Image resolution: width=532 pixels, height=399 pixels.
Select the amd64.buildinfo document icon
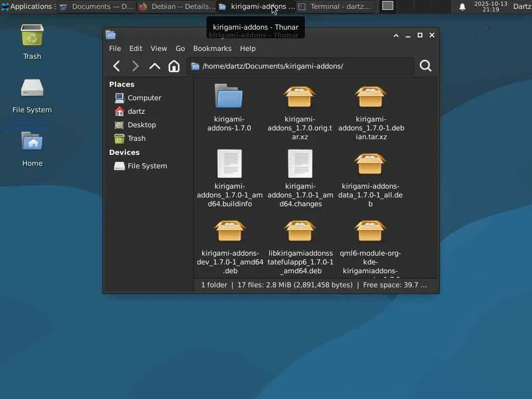click(x=229, y=164)
